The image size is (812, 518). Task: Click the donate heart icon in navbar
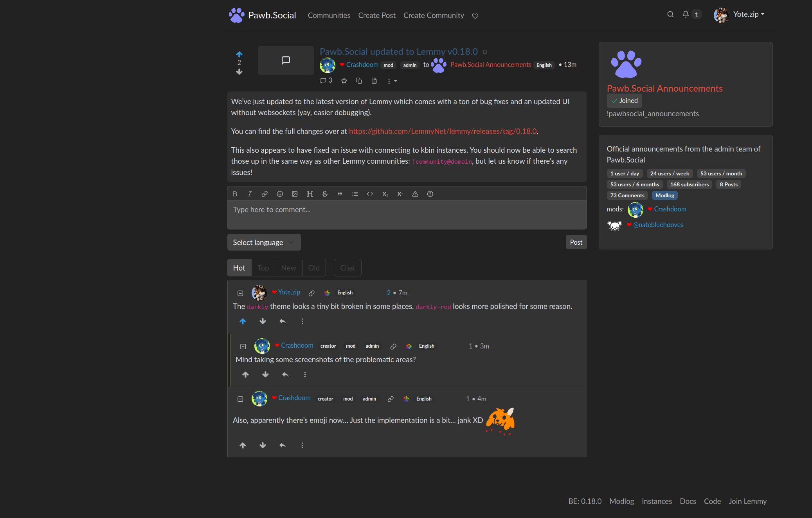(475, 16)
